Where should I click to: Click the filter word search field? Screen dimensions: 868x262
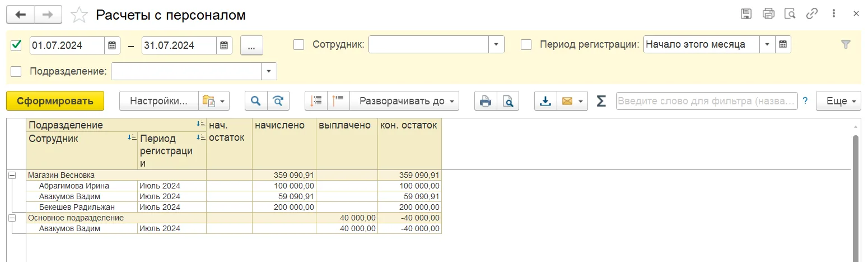707,101
